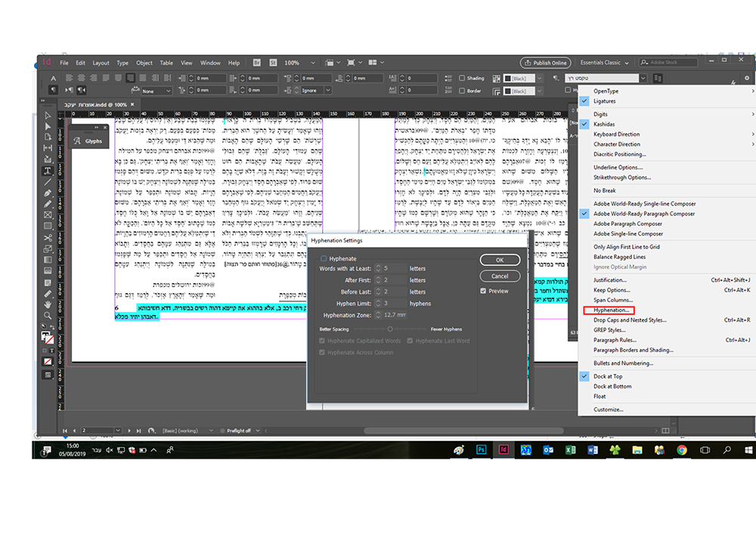The image size is (756, 534).
Task: Select the Zoom magnifier tool
Action: [x=48, y=316]
